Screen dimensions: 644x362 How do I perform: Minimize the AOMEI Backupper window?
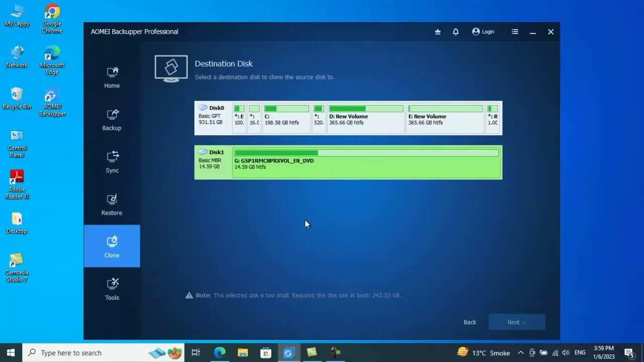[533, 32]
